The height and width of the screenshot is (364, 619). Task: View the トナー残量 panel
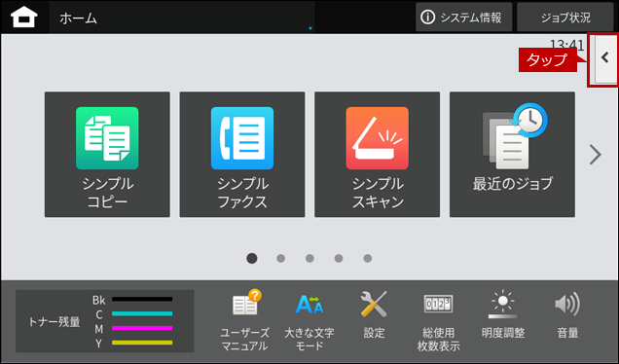coord(104,321)
